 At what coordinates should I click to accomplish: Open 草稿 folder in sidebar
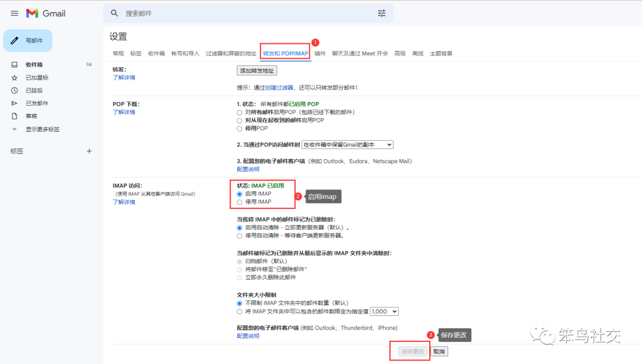31,116
